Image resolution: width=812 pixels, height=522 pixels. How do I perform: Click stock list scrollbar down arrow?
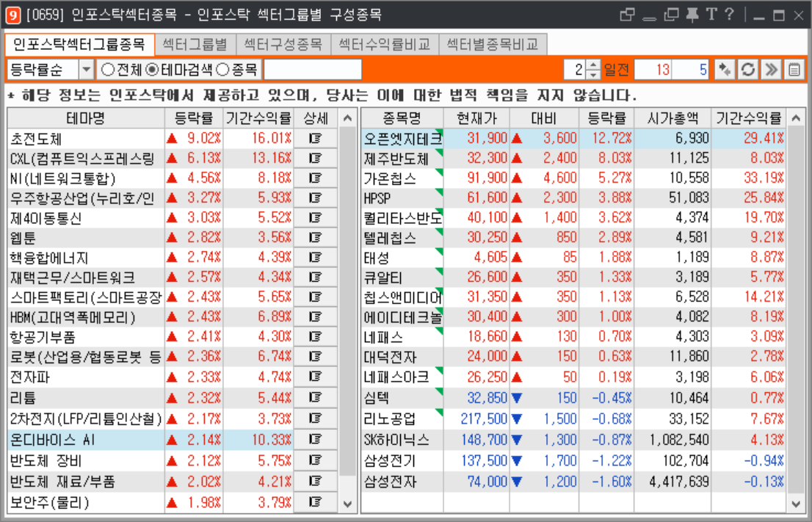pyautogui.click(x=796, y=504)
